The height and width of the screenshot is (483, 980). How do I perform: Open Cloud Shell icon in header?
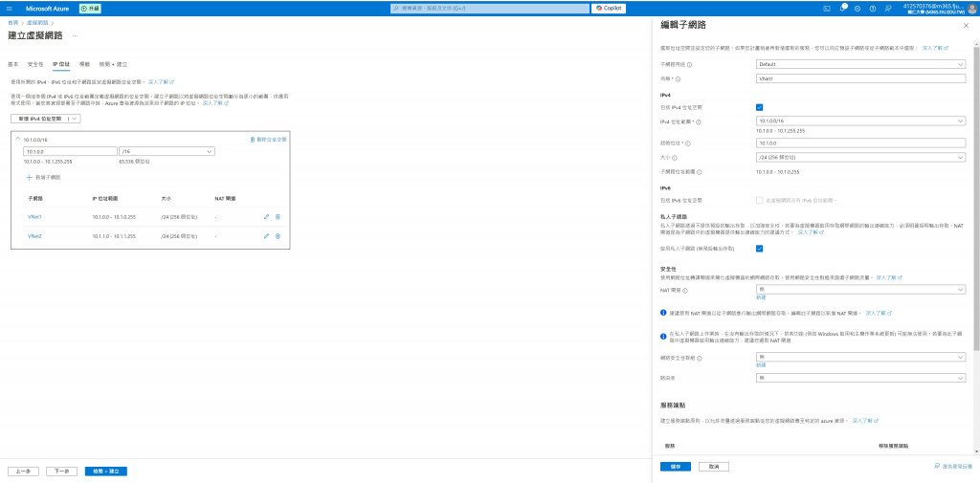tap(826, 9)
